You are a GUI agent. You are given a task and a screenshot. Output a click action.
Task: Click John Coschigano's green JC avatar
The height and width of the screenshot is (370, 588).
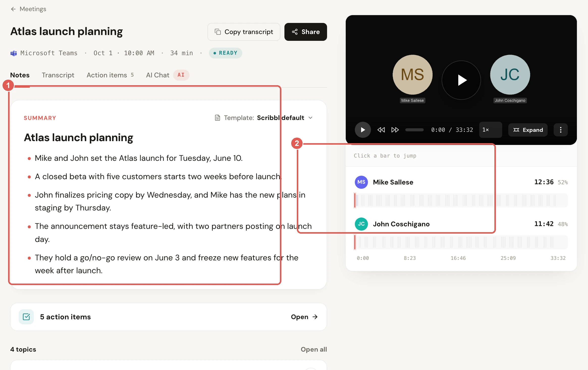(x=361, y=224)
